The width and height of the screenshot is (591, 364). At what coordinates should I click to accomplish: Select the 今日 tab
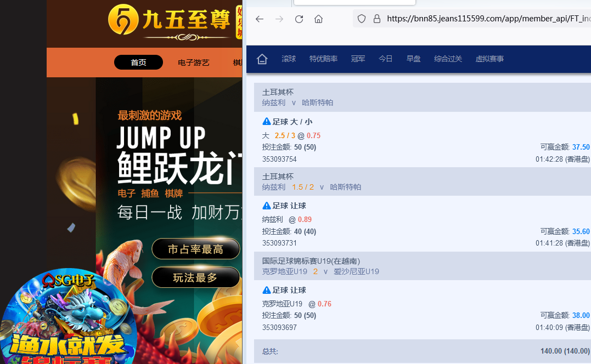tap(386, 59)
